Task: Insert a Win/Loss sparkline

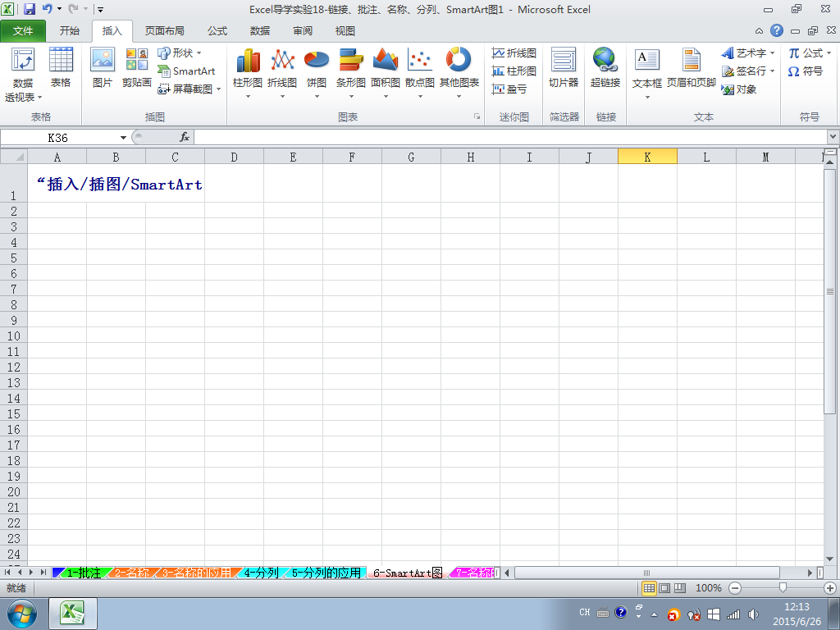Action: pyautogui.click(x=509, y=89)
